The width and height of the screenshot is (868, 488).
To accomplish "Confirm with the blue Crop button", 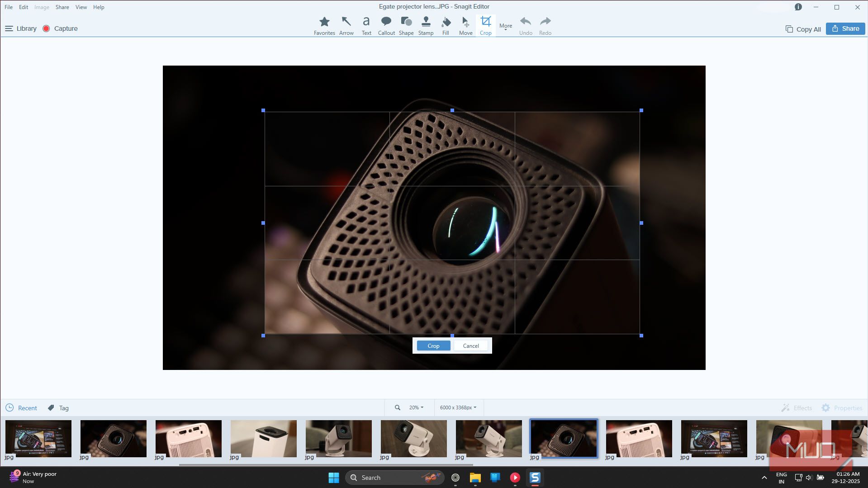I will coord(433,346).
